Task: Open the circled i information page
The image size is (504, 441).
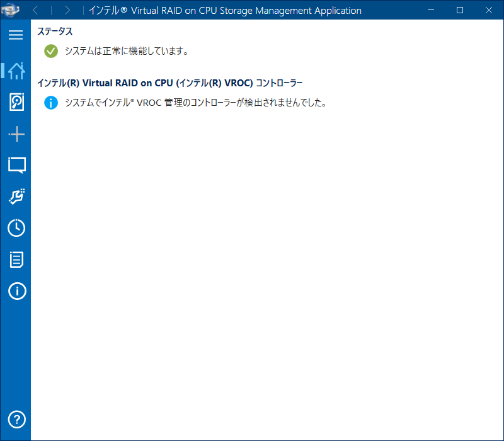Action: coord(16,291)
